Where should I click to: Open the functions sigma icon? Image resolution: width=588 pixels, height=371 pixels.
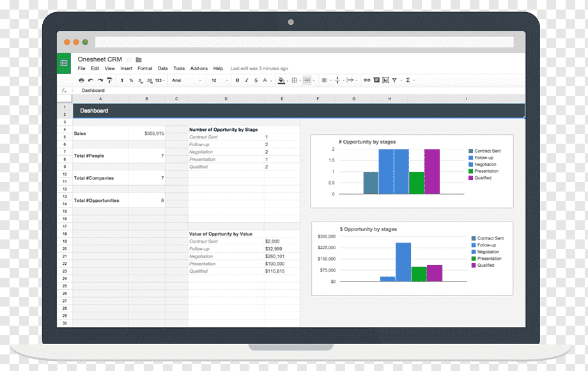click(x=408, y=80)
